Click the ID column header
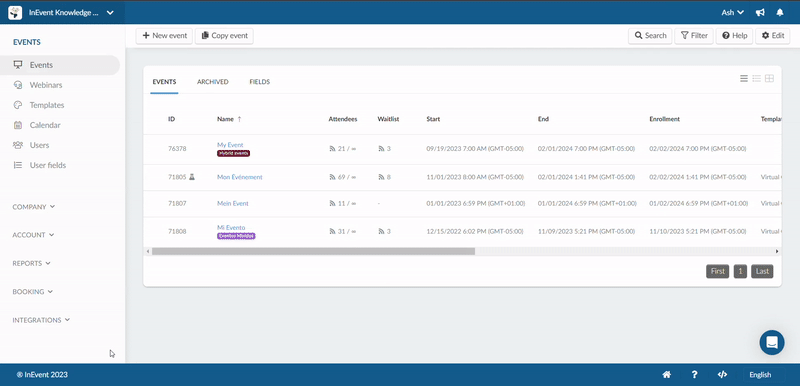 (171, 119)
